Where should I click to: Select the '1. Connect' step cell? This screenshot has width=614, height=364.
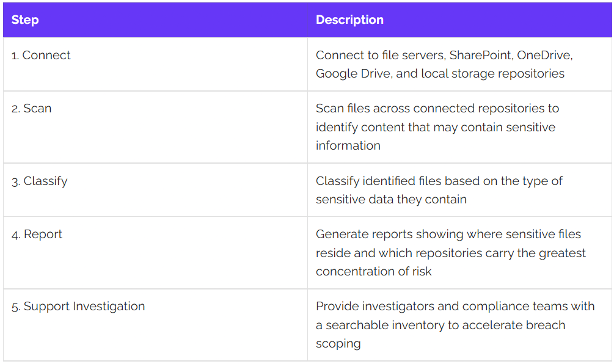coord(155,64)
